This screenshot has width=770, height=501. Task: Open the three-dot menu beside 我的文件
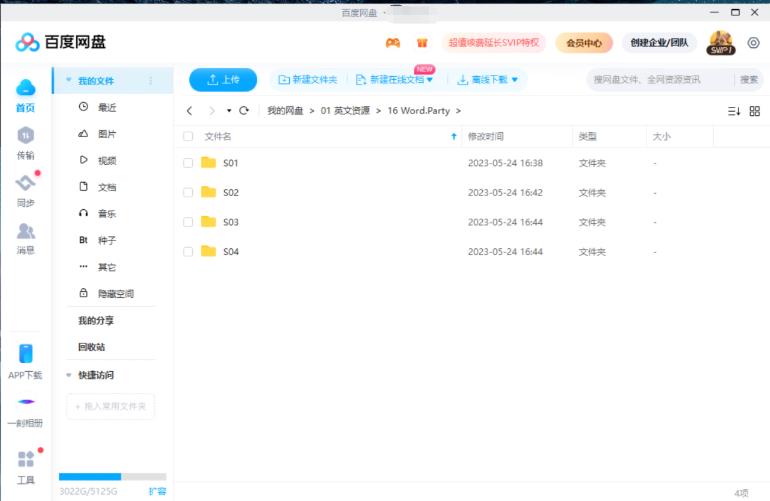tap(151, 81)
